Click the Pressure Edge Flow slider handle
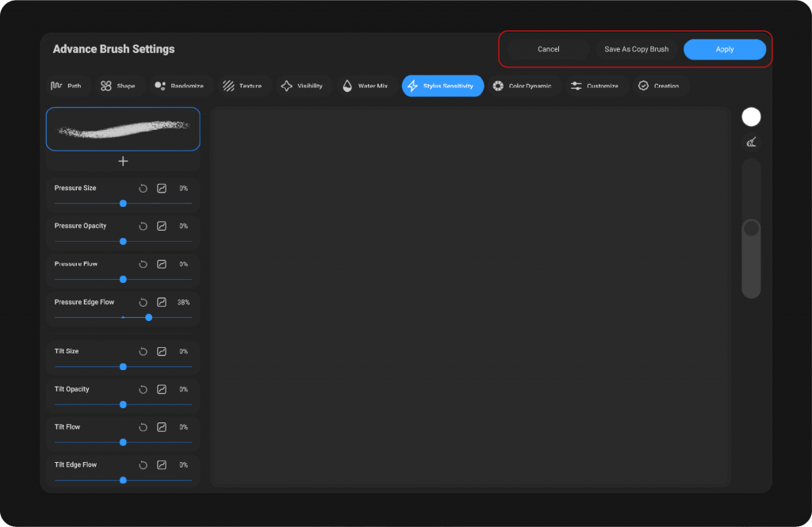 click(x=148, y=317)
